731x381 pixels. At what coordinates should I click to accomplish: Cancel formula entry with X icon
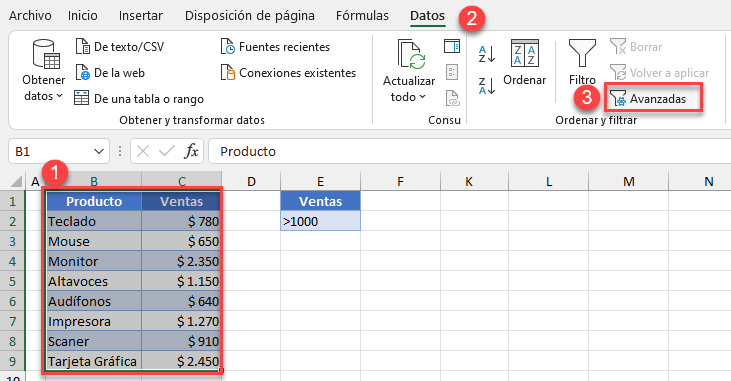[x=143, y=152]
